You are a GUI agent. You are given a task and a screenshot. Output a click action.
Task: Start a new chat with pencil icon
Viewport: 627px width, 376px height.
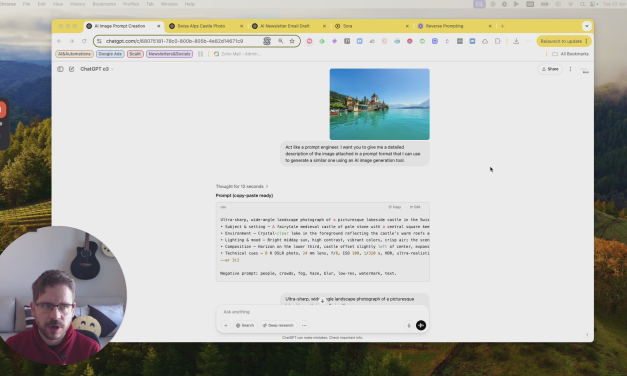(72, 69)
